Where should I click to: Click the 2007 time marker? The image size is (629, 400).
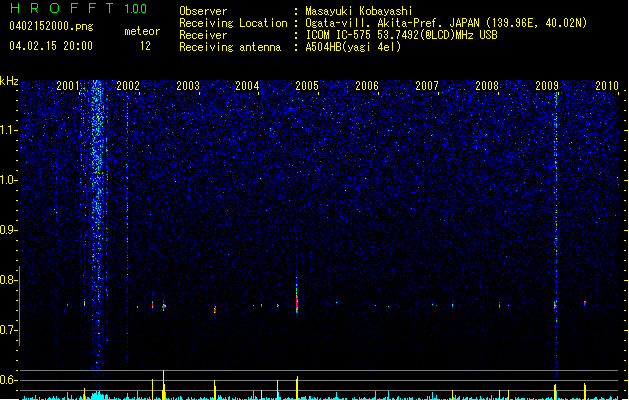[x=427, y=86]
